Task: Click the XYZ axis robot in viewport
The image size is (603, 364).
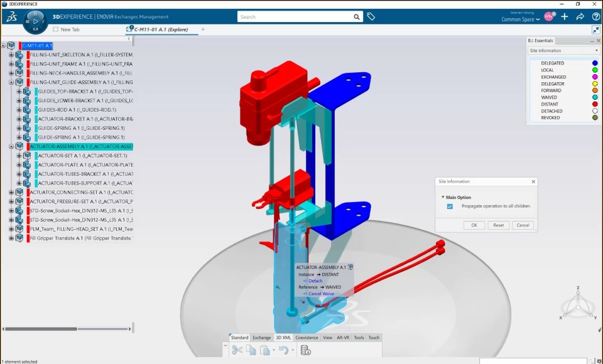Action: tap(578, 304)
